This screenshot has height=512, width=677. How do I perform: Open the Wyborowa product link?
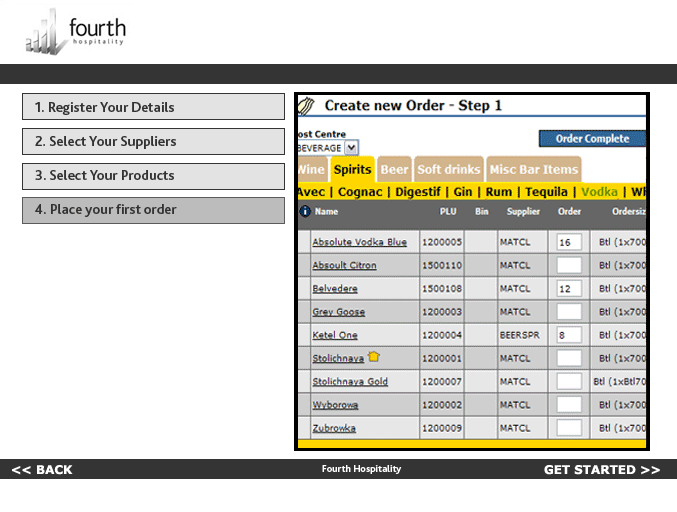click(335, 405)
